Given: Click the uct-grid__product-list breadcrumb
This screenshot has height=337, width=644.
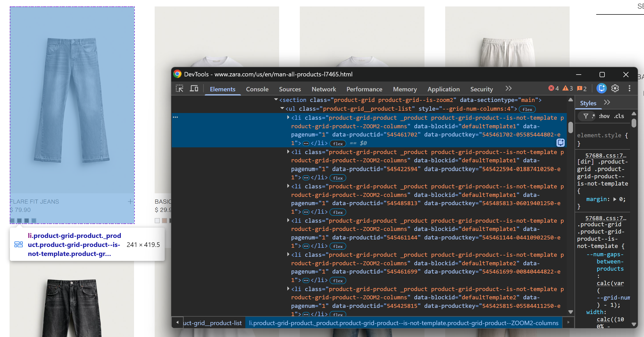Looking at the screenshot, I should (212, 323).
